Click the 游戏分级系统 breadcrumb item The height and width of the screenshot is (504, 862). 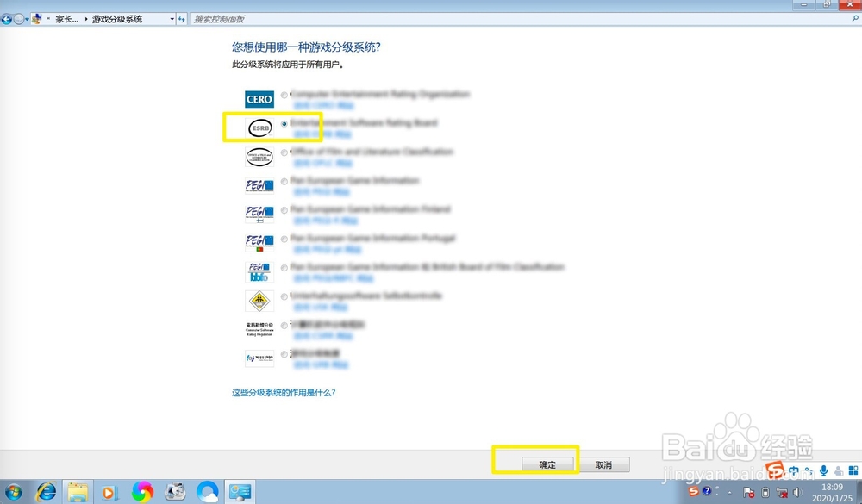[117, 19]
